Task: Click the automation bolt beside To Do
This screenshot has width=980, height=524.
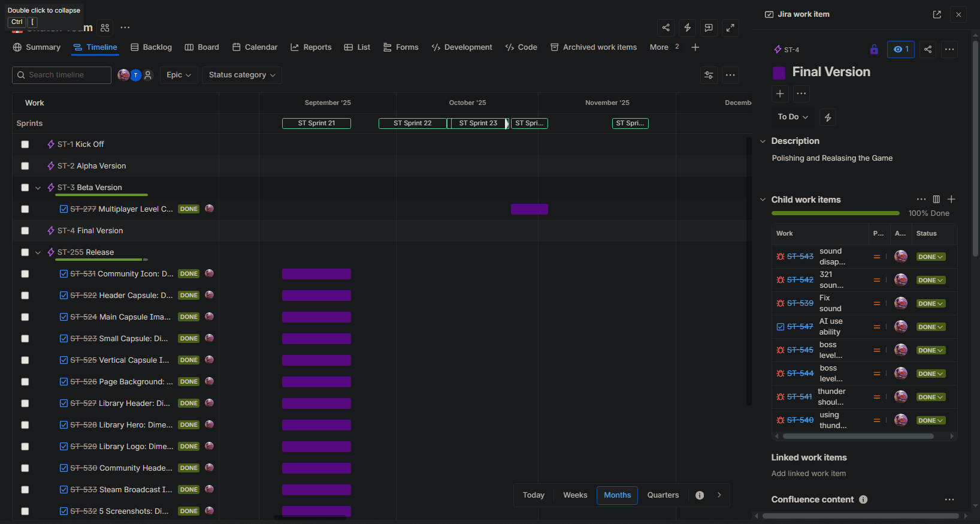Action: (x=828, y=118)
